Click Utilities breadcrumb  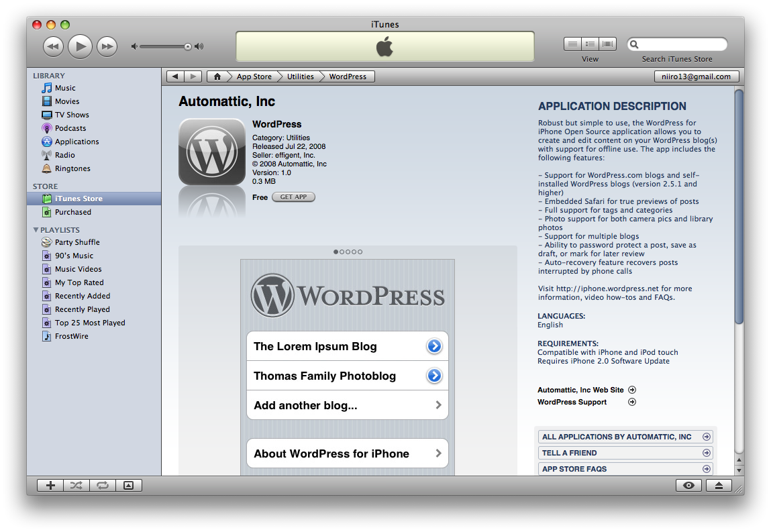pyautogui.click(x=301, y=76)
